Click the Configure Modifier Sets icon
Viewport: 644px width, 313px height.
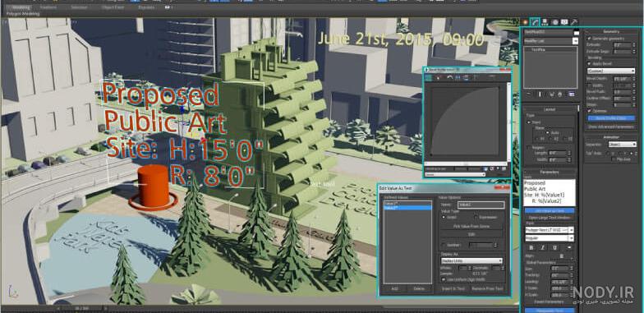[572, 94]
